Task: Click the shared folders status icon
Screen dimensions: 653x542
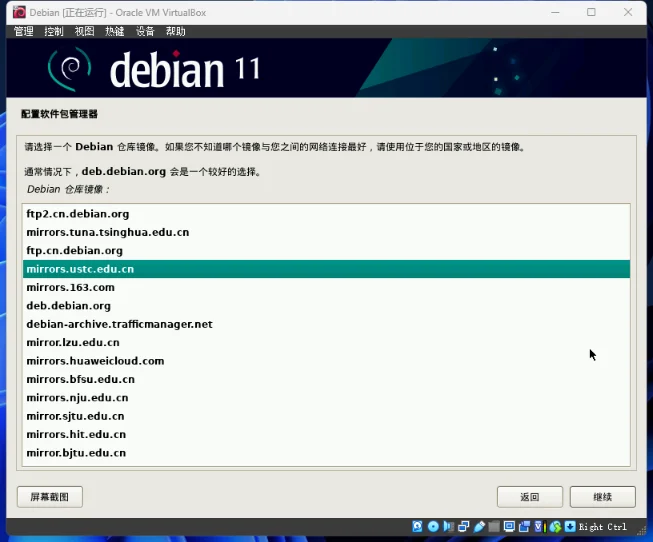Action: click(494, 527)
